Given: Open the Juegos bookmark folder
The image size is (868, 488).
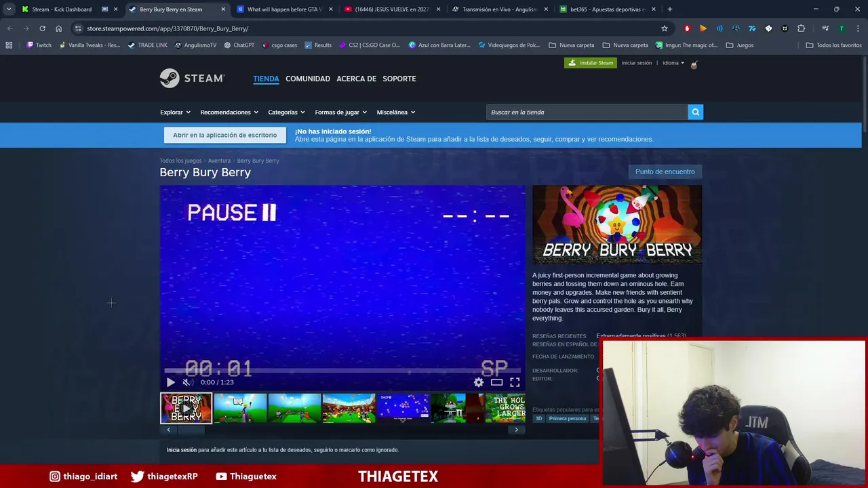Looking at the screenshot, I should pos(740,45).
